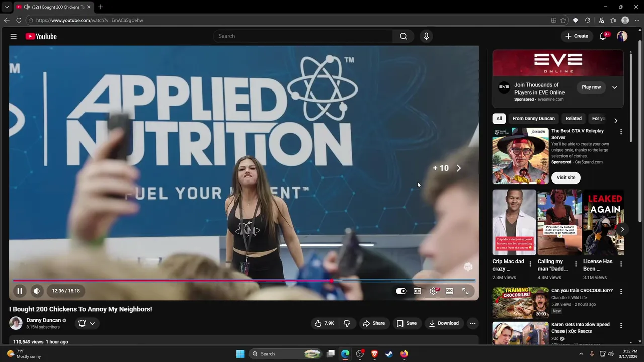Select the partially visible For you chip
Image resolution: width=644 pixels, height=362 pixels.
tap(598, 119)
